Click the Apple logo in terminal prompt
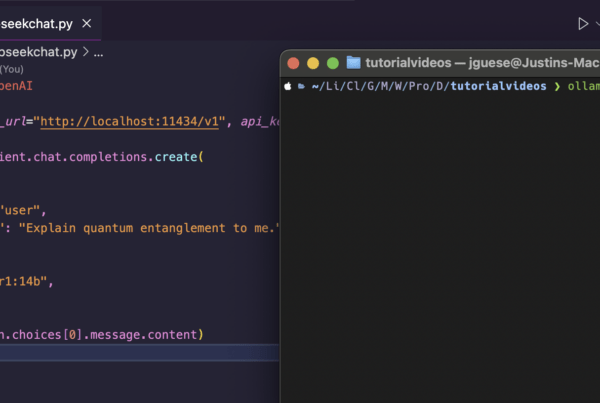Screen dimensions: 600x403 pyautogui.click(x=288, y=86)
